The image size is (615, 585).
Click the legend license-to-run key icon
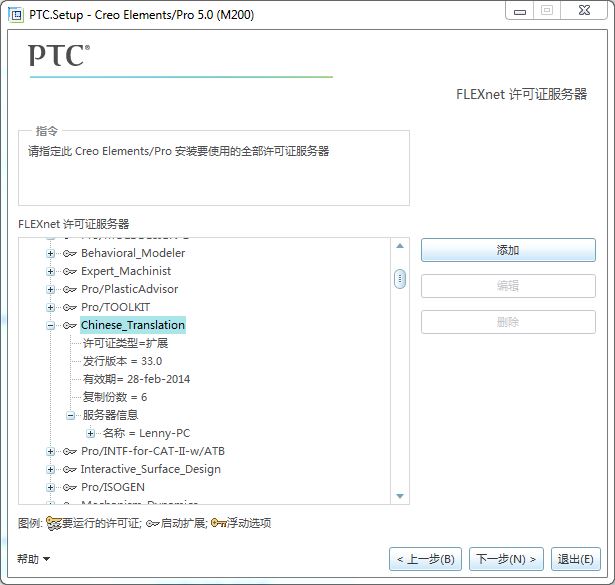click(x=54, y=523)
